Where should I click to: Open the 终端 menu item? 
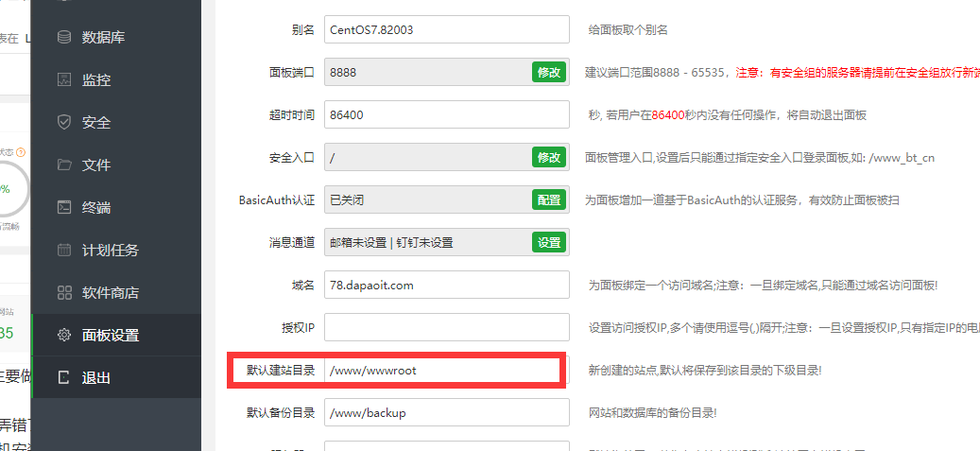click(115, 208)
